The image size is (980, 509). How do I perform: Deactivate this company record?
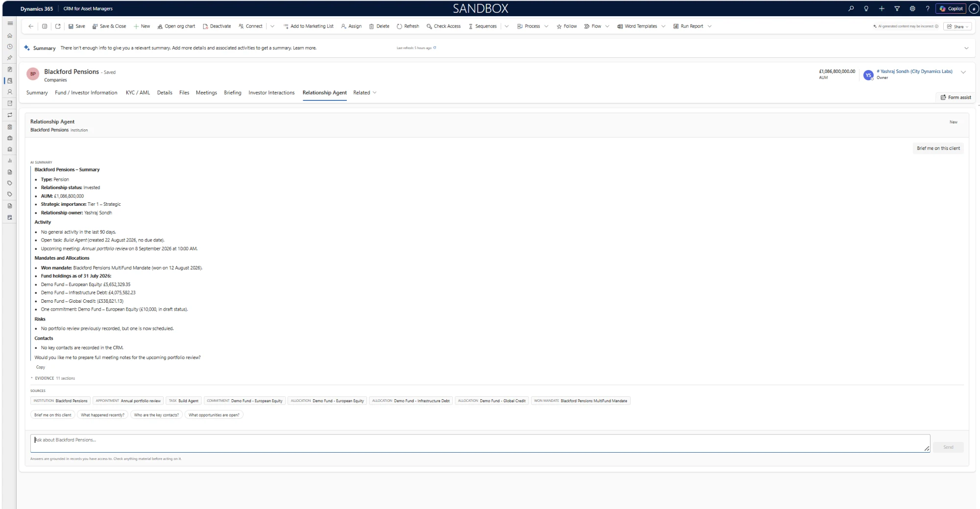(x=217, y=26)
